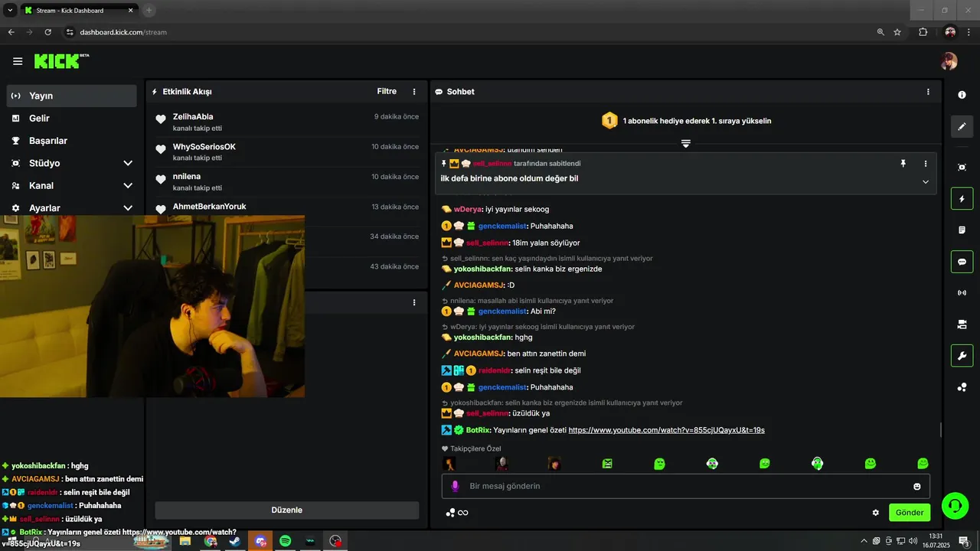Open the Windows notification center
980x551 pixels.
click(963, 541)
